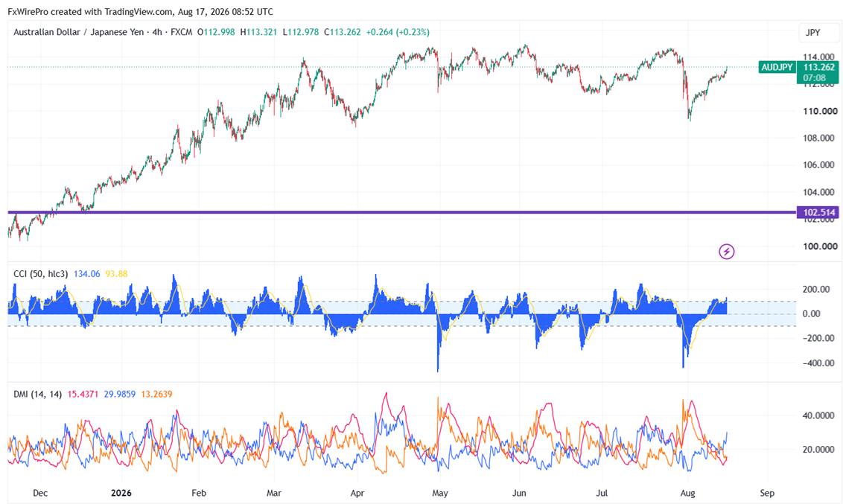Click the 40.0000 DMI axis label

click(x=818, y=416)
